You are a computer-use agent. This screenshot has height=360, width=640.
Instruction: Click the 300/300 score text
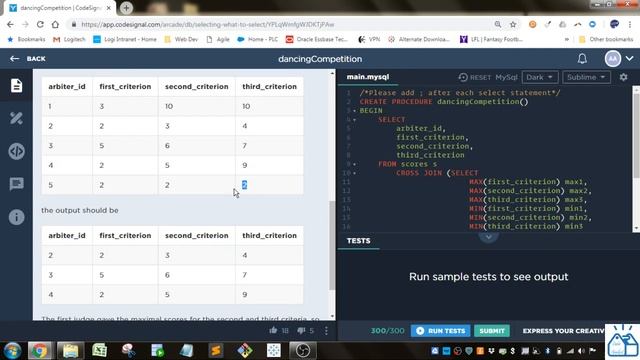387,331
